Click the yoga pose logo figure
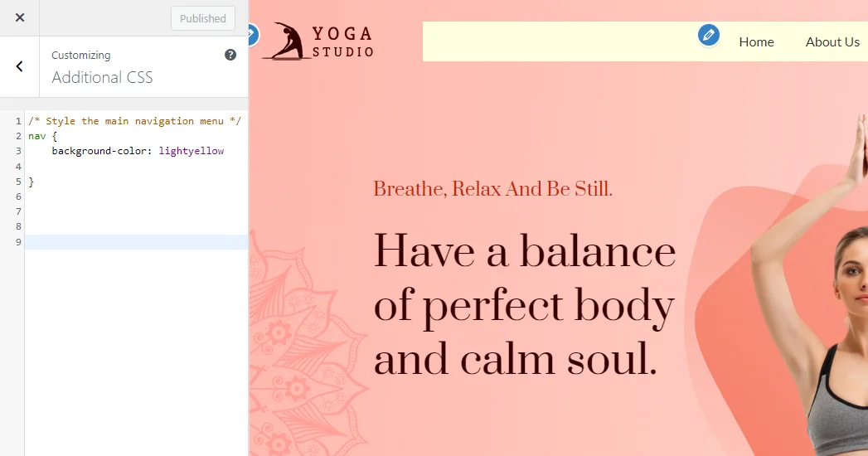 288,41
